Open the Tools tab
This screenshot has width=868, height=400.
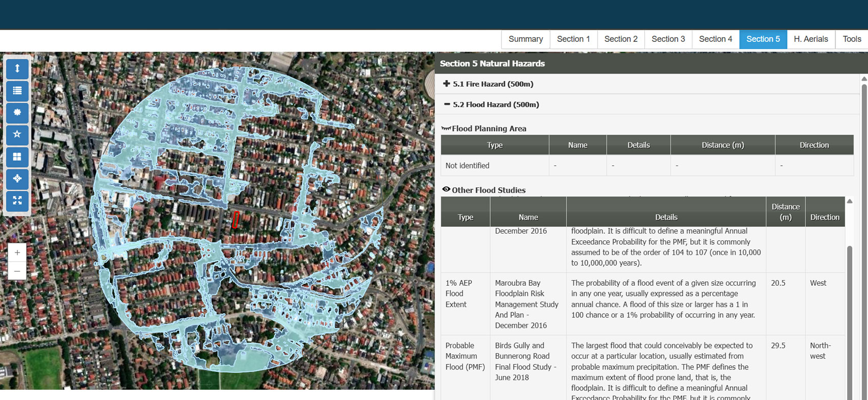point(852,39)
